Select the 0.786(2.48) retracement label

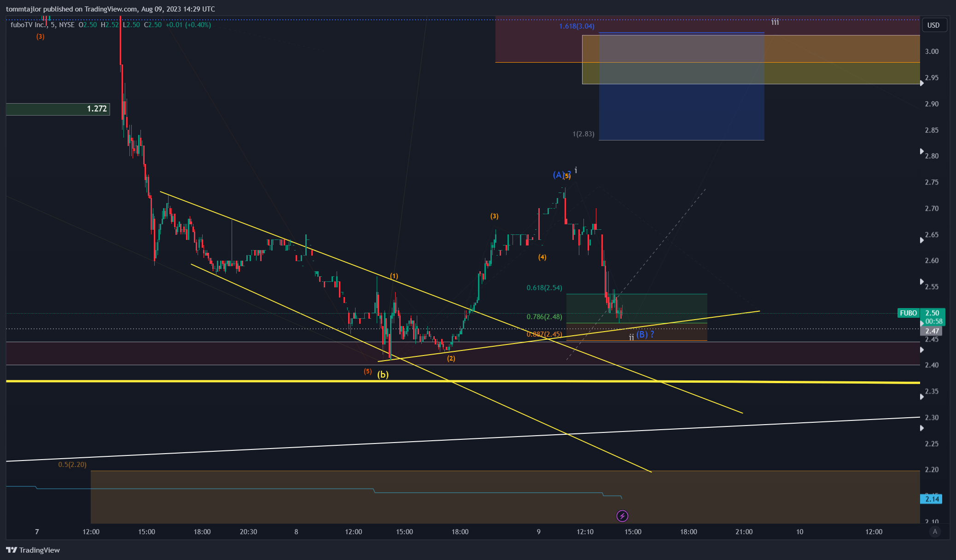point(544,317)
